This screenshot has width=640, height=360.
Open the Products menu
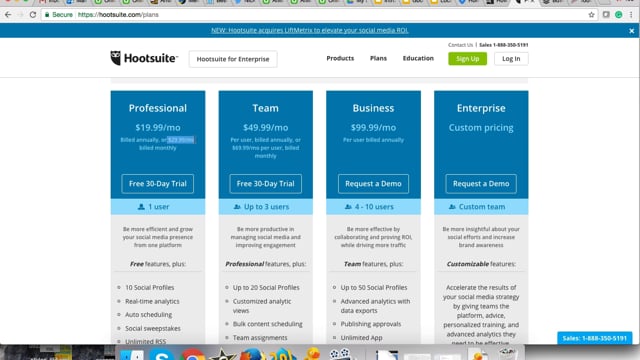point(340,58)
